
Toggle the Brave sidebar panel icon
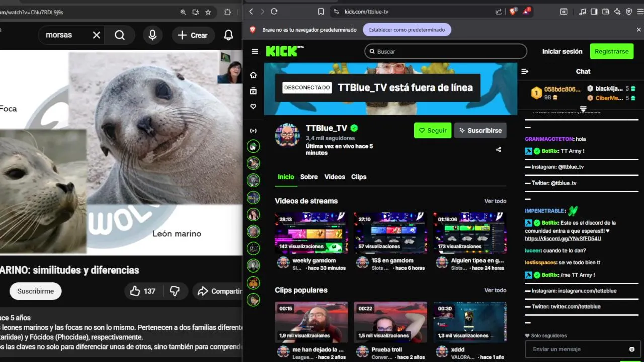click(x=594, y=11)
